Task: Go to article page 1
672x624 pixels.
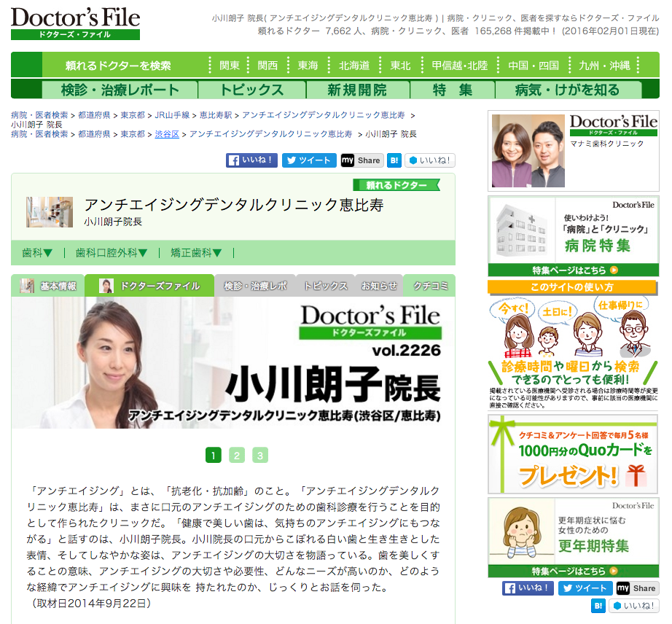Action: 214,455
